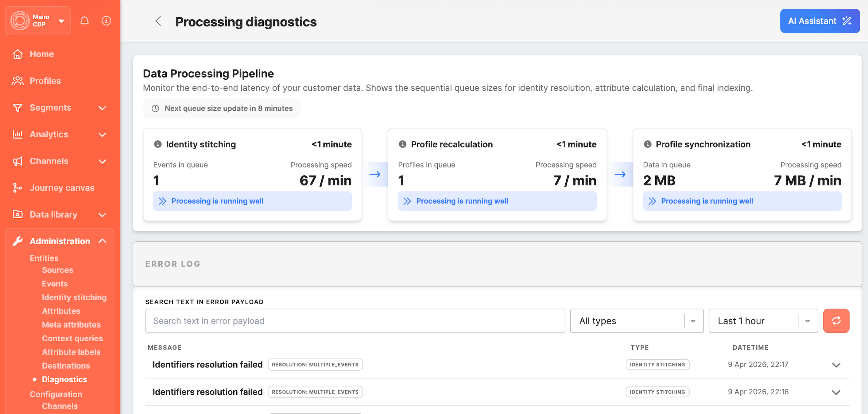Click the back arrow beside Processing diagnostics
This screenshot has height=414, width=868.
pyautogui.click(x=158, y=21)
